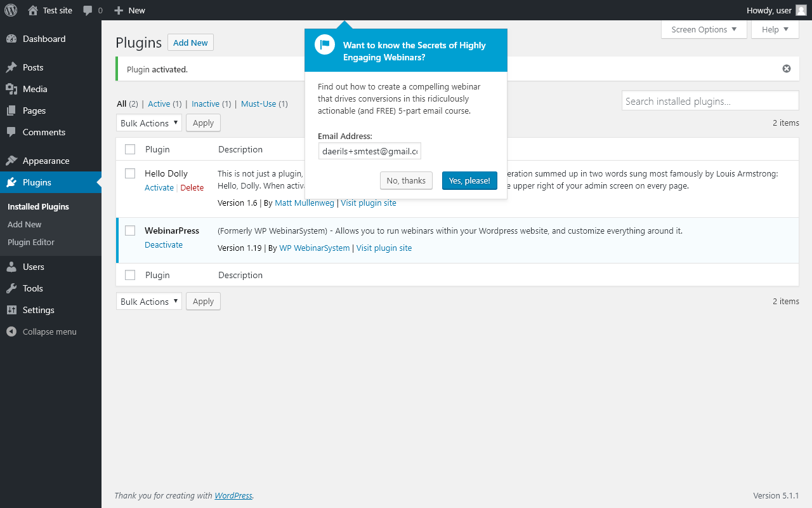
Task: Click the Version 5.1.1 footer text
Action: 776,495
